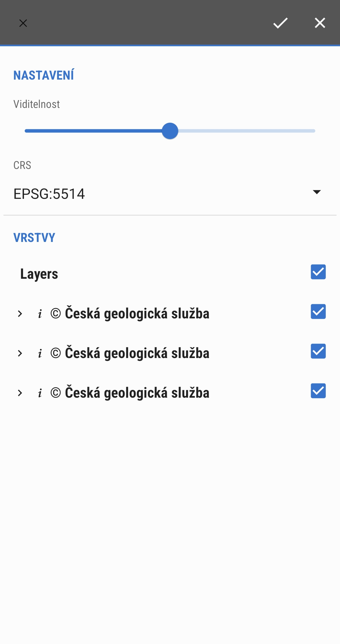The height and width of the screenshot is (644, 340).
Task: Uncheck first Česká geologická služba layer checkbox
Action: coord(318,312)
